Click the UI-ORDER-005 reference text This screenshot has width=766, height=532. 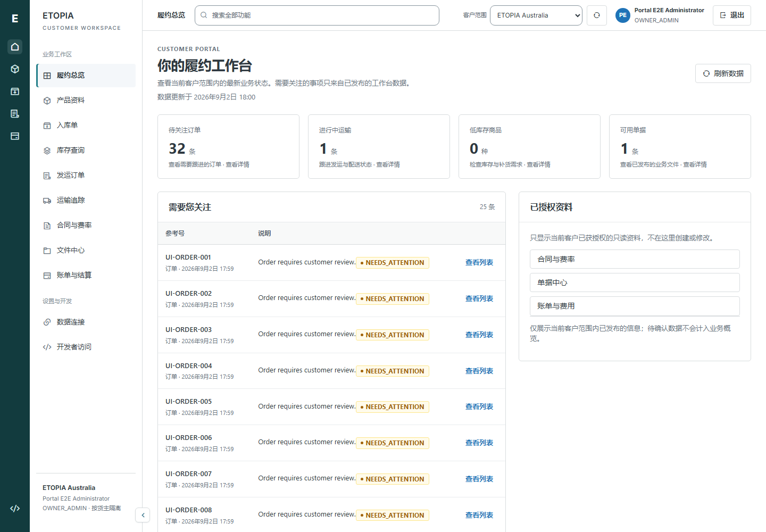click(188, 402)
